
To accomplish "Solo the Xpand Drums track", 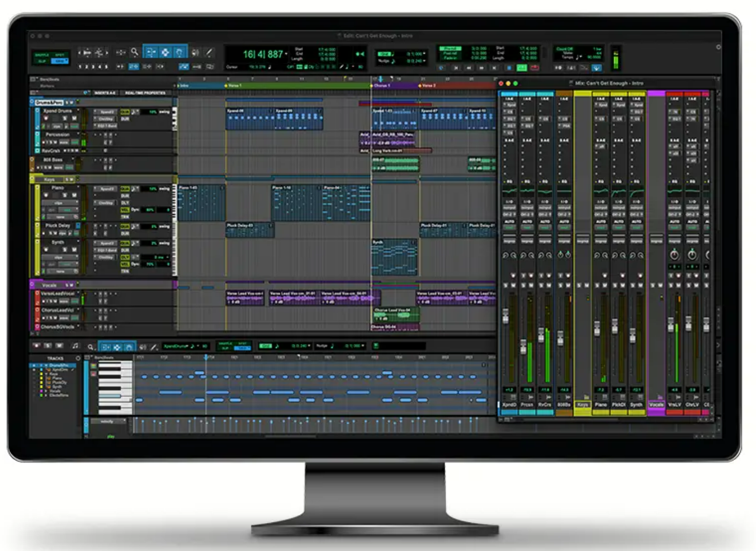I will (x=65, y=118).
